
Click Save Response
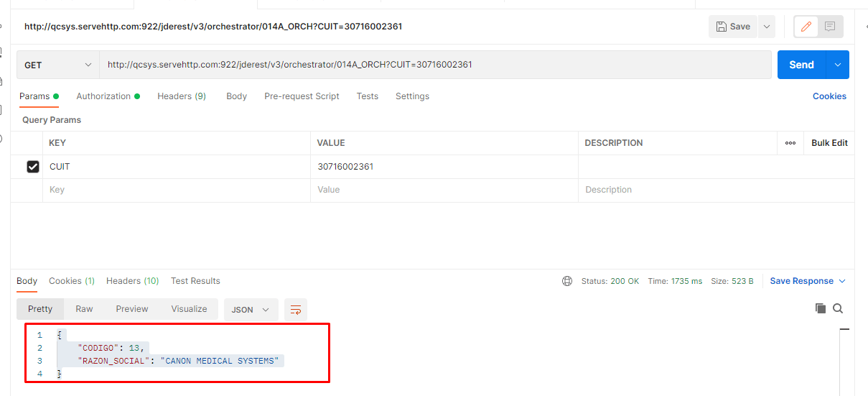(x=801, y=281)
